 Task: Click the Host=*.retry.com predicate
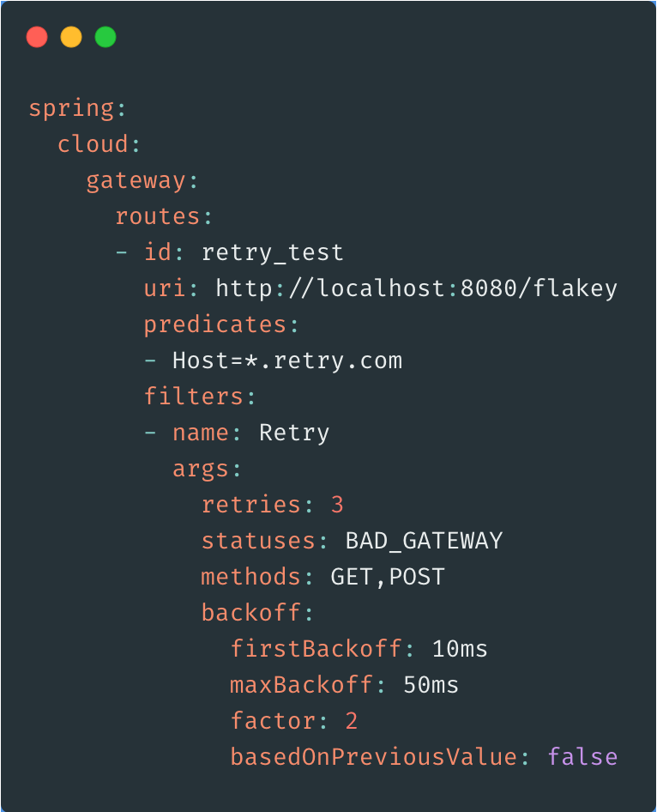pos(287,361)
